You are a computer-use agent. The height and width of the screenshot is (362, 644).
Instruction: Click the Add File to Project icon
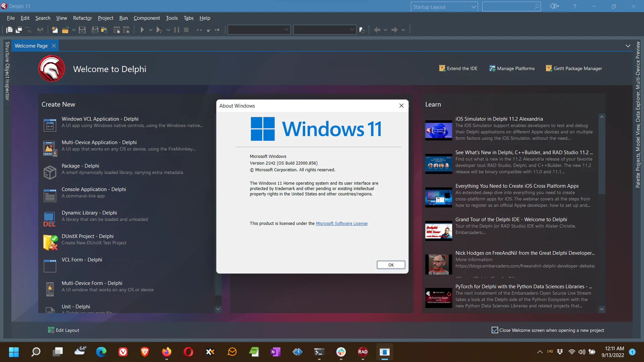click(x=117, y=30)
